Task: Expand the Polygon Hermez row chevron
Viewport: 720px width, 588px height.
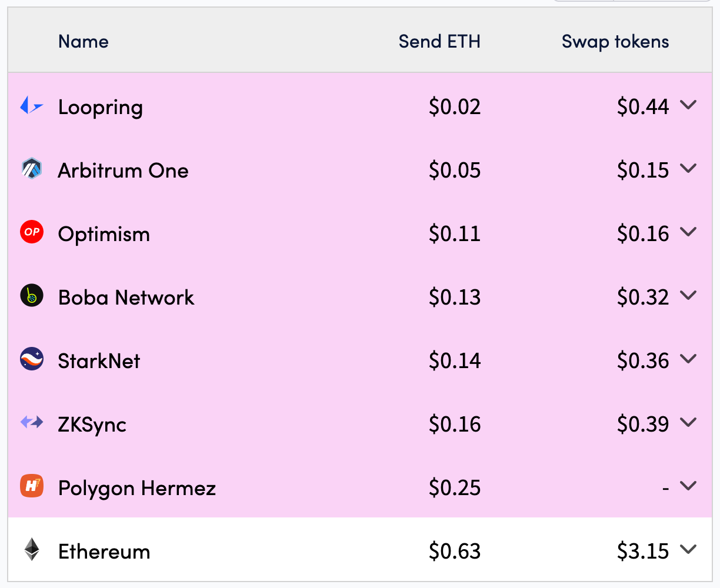Action: [x=688, y=486]
